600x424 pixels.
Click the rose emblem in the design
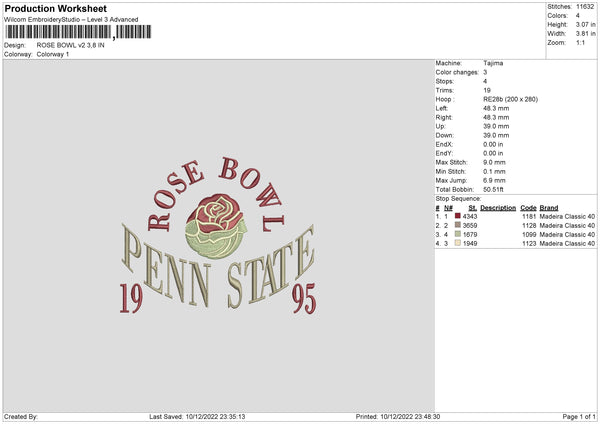pos(215,226)
